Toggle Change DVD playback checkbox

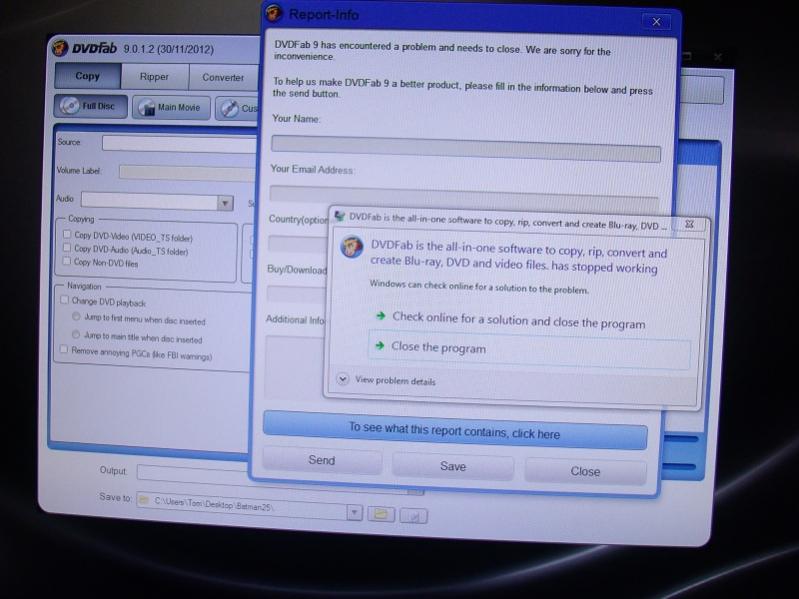tap(64, 300)
